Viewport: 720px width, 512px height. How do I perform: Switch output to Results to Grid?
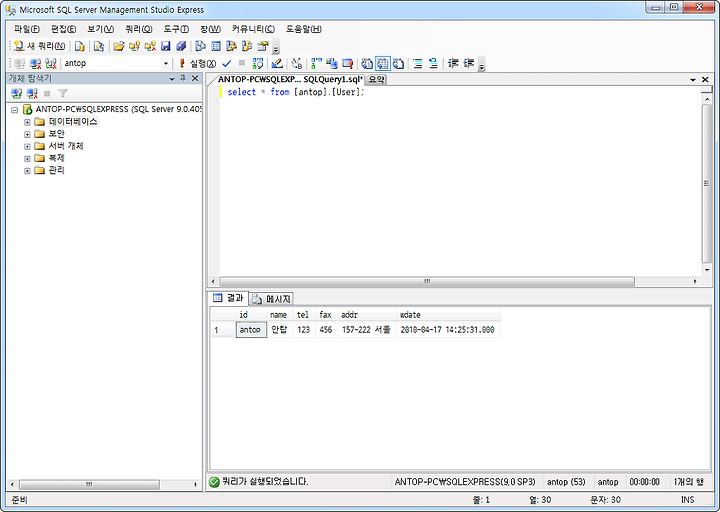(x=382, y=63)
